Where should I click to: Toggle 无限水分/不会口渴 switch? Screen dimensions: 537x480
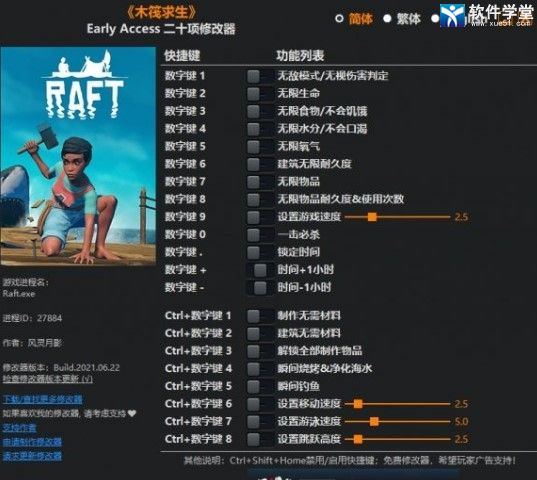pos(260,129)
